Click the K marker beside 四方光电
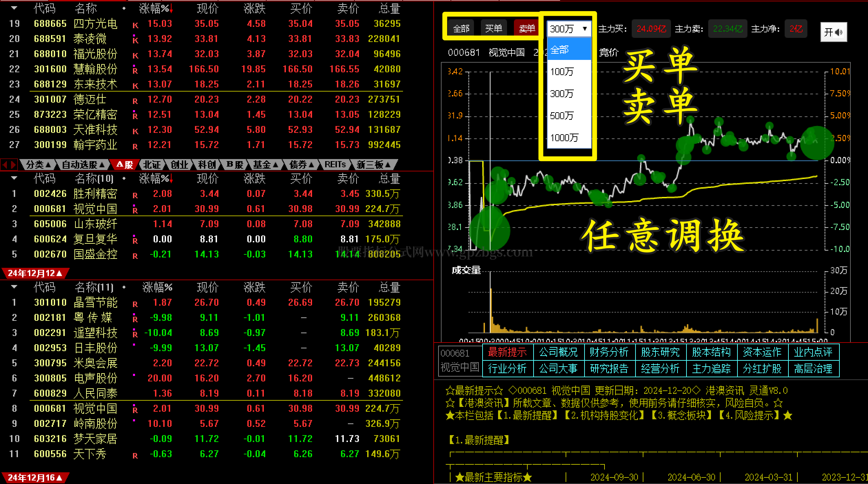The image size is (868, 484). tap(135, 25)
